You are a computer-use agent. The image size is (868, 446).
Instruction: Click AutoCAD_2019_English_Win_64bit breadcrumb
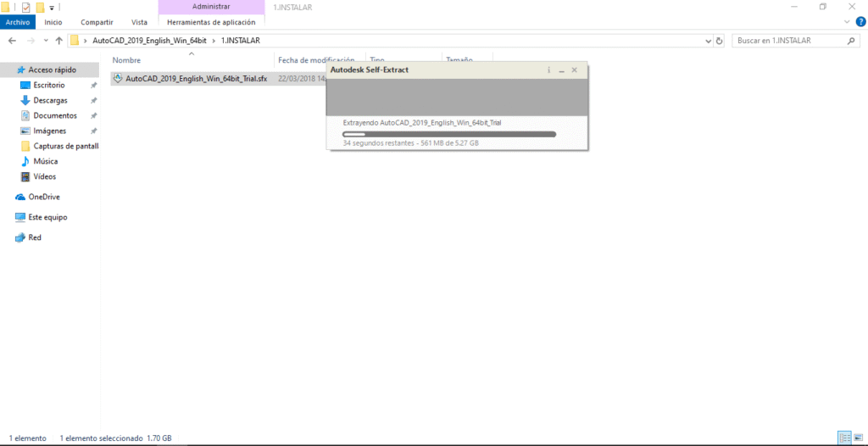[149, 41]
